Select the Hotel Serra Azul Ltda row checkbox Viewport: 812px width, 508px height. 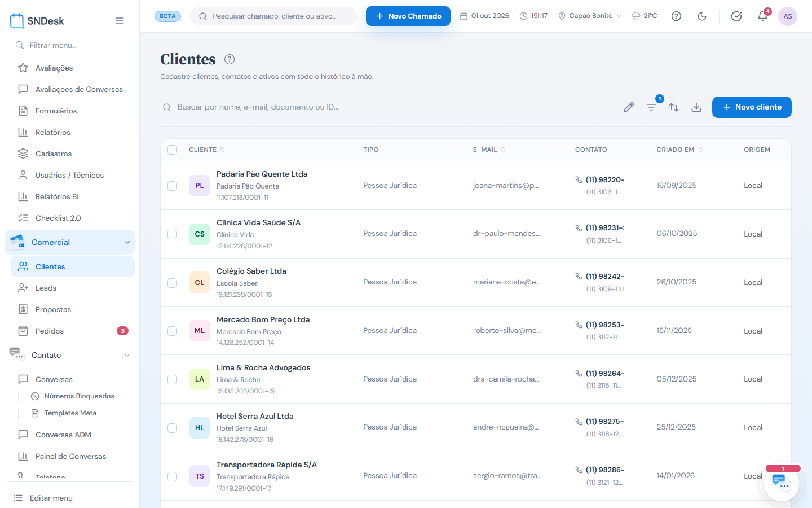(x=173, y=428)
